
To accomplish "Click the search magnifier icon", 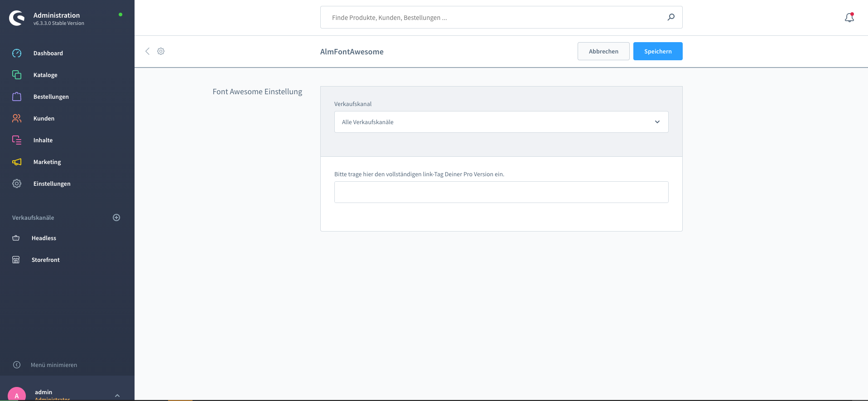I will [671, 17].
